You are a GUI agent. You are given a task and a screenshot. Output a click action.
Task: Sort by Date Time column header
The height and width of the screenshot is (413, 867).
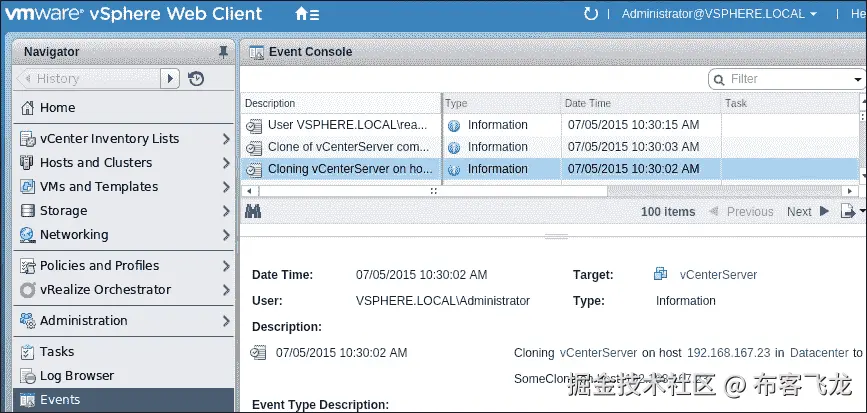tap(641, 103)
